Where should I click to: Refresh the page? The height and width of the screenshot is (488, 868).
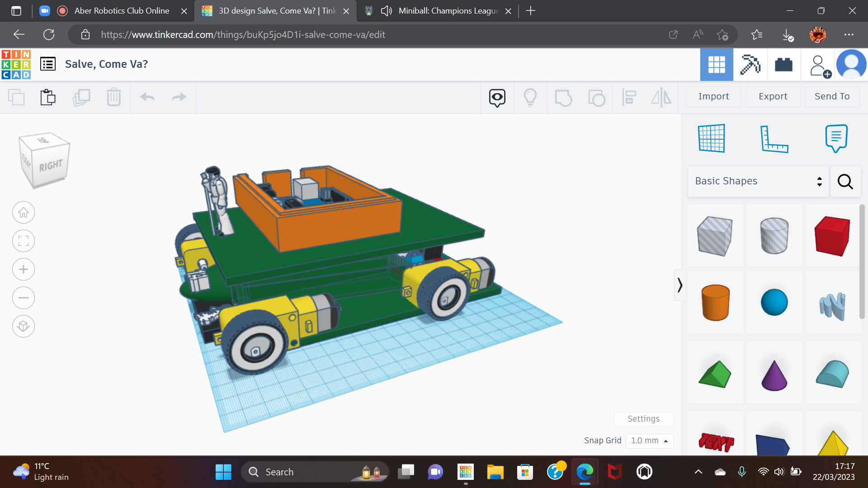(x=49, y=35)
